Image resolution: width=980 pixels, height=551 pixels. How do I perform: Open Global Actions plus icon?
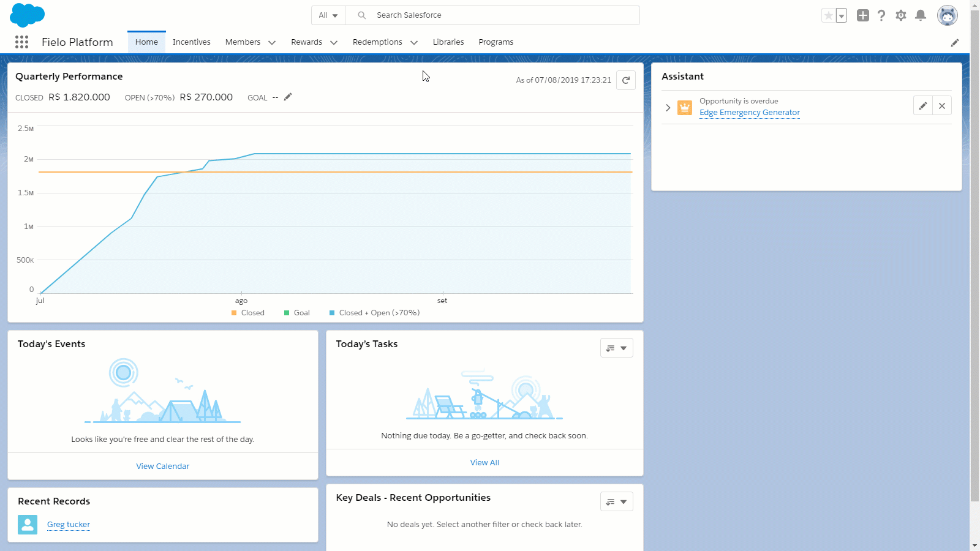coord(863,15)
